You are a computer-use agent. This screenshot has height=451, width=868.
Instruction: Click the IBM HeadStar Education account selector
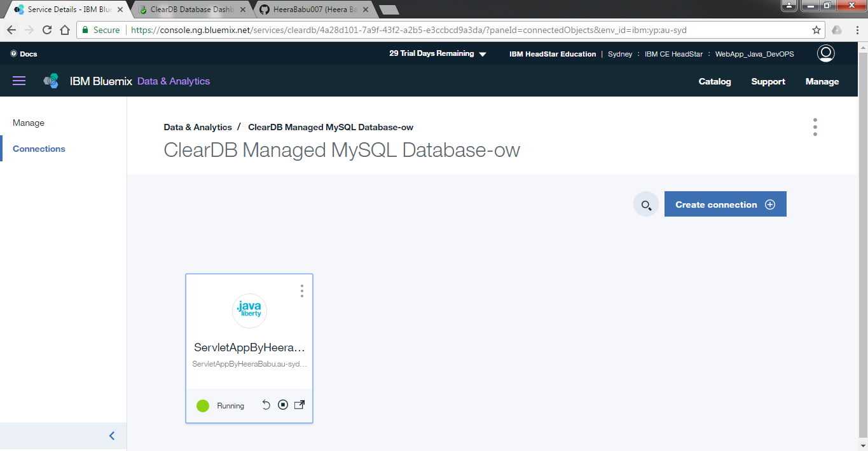point(553,54)
